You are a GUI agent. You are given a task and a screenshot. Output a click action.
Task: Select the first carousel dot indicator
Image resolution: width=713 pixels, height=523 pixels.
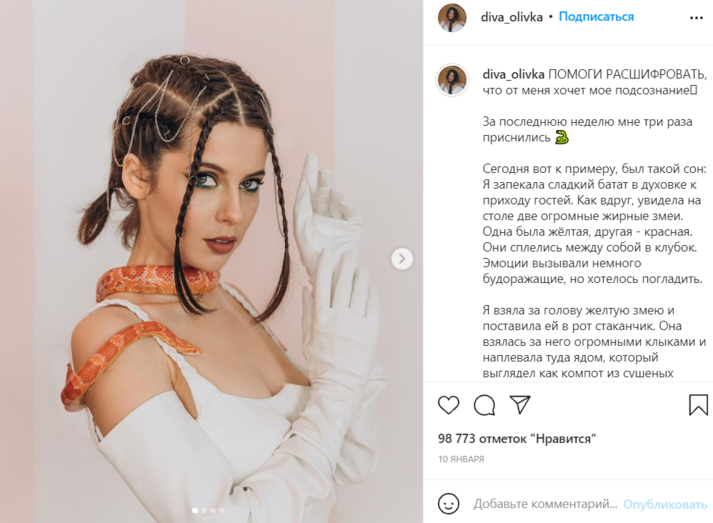pyautogui.click(x=196, y=510)
